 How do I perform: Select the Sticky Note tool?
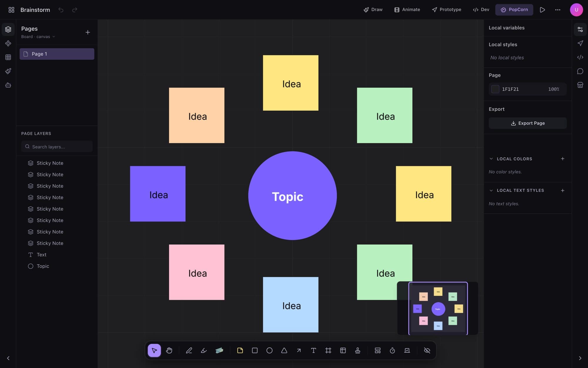point(240,350)
